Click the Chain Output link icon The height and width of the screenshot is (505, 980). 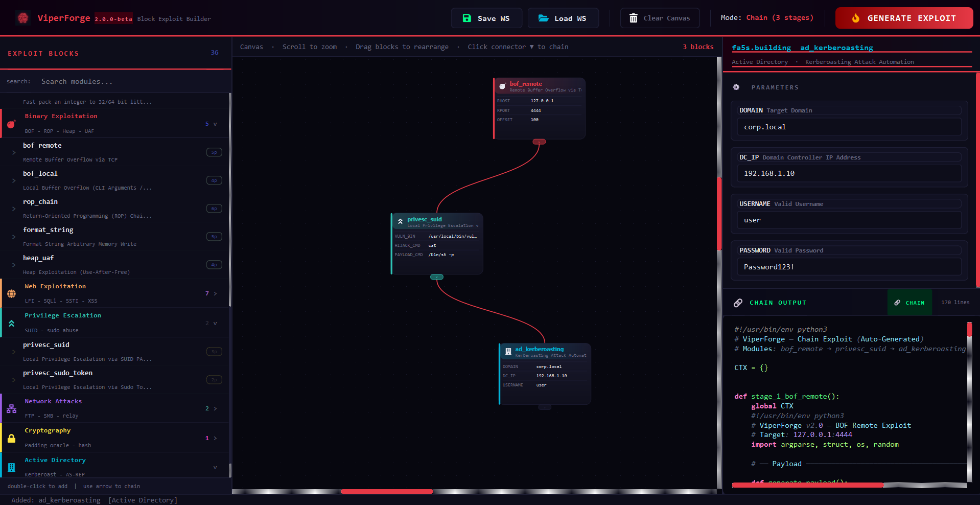pos(738,303)
